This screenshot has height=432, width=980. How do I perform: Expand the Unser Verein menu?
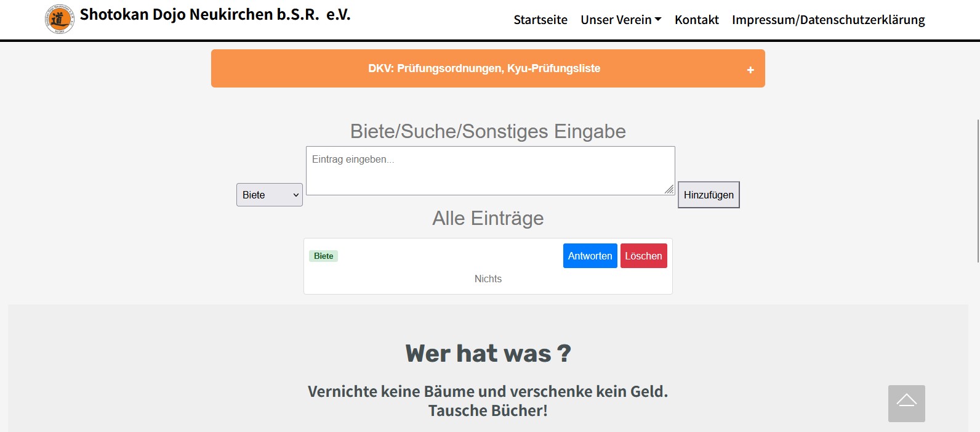(x=621, y=20)
